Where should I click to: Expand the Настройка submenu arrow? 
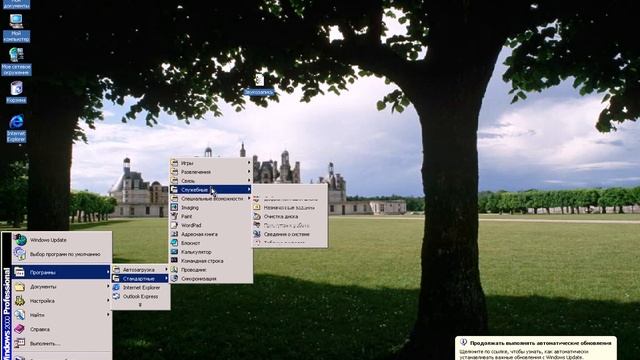pos(108,301)
